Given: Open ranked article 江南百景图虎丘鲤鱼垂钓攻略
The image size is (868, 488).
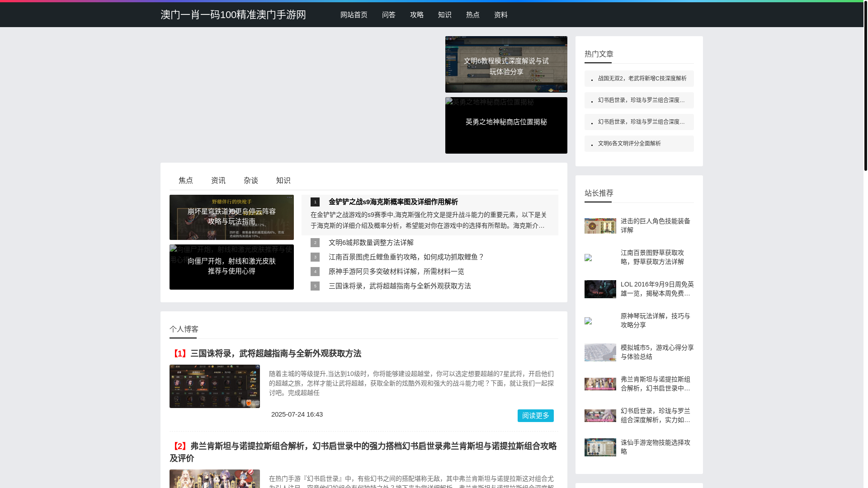Looking at the screenshot, I should pyautogui.click(x=406, y=257).
